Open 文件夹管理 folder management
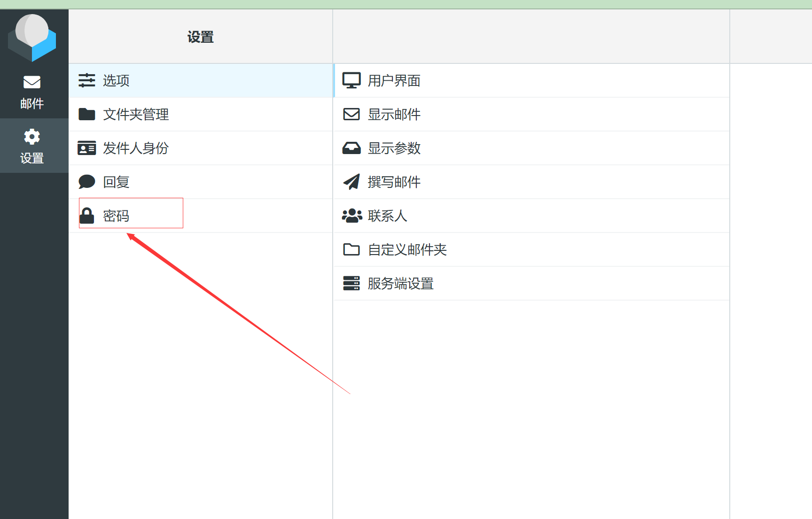812x519 pixels. click(x=136, y=114)
